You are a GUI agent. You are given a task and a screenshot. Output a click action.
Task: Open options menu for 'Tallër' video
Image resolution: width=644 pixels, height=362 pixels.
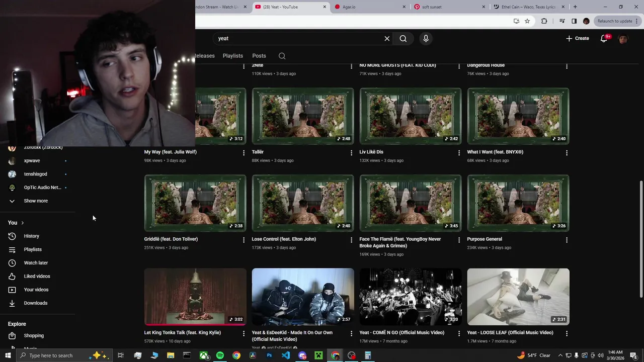351,153
